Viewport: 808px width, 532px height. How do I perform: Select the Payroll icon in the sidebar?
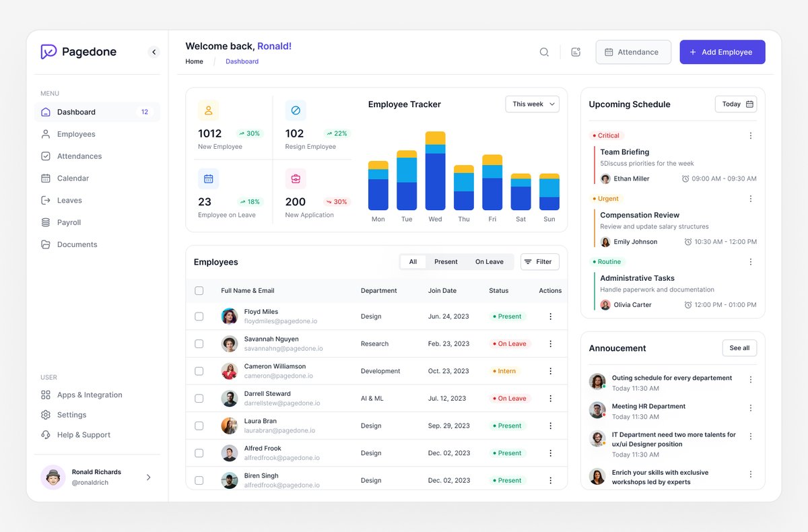coord(47,222)
